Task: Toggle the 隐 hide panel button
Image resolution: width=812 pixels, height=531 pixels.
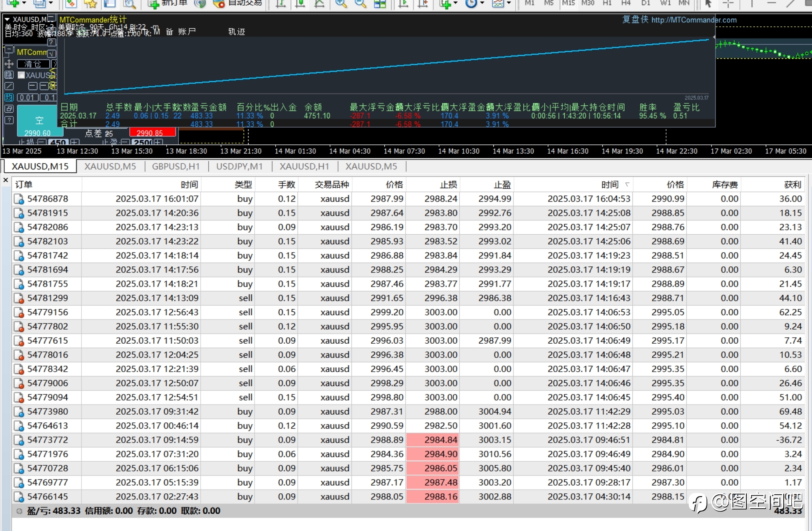Action: 9,75
